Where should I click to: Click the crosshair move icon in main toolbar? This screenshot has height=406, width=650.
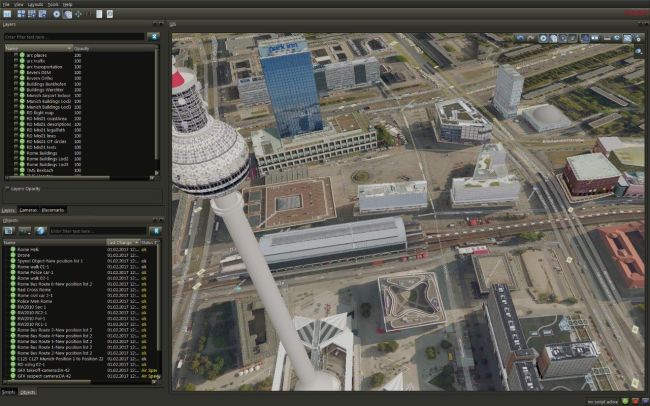[x=79, y=14]
